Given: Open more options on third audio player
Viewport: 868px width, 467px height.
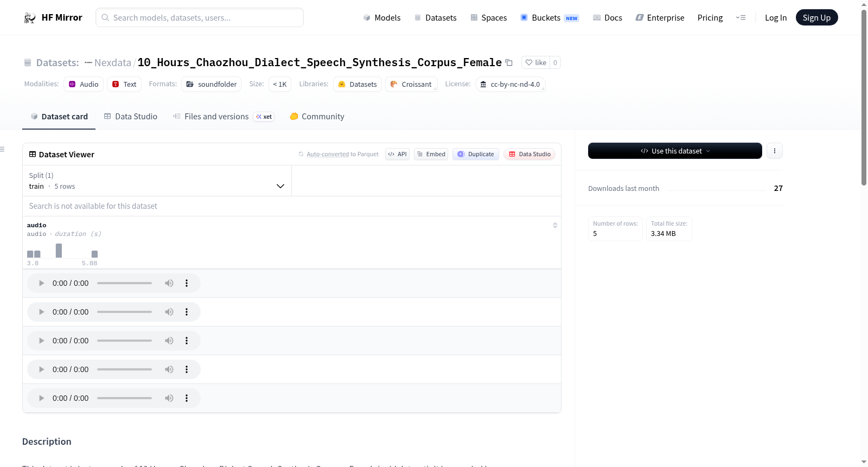Looking at the screenshot, I should 187,341.
